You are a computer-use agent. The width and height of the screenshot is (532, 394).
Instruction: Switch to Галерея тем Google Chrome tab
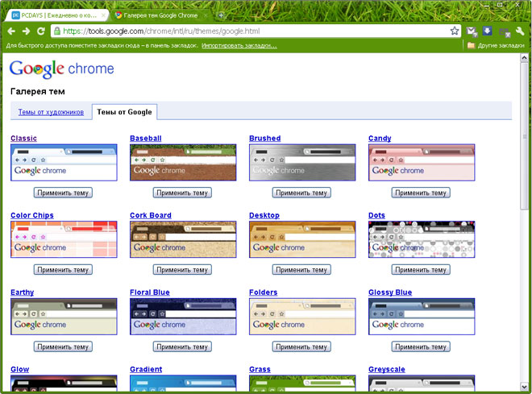(x=160, y=15)
